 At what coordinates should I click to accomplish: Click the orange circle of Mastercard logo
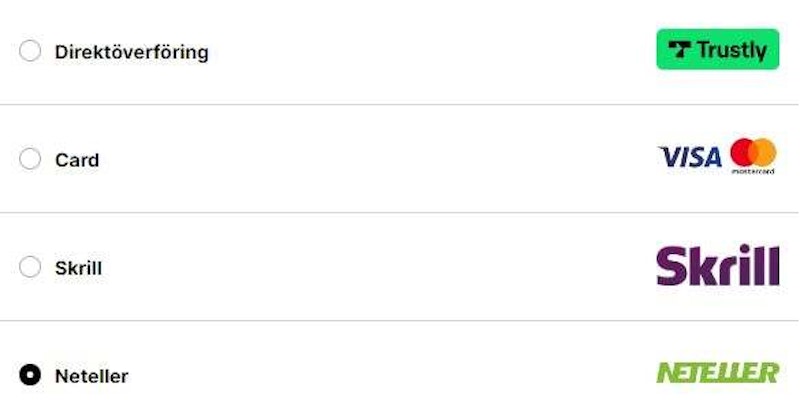(x=764, y=153)
